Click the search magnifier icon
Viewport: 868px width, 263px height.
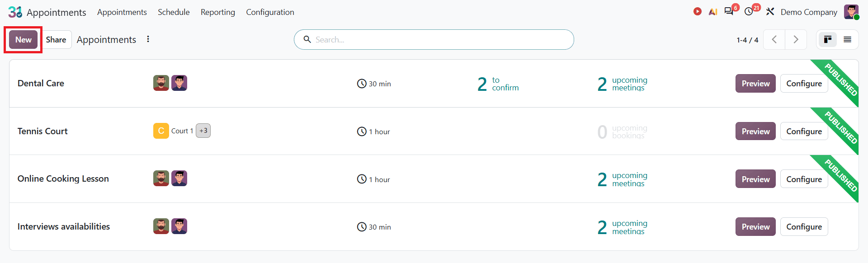click(307, 39)
